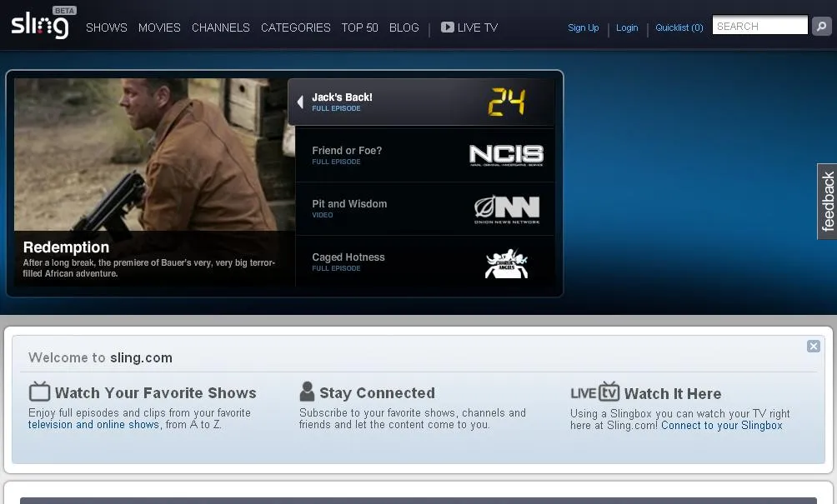Viewport: 837px width, 504px height.
Task: Click the person icon beside Stay Connected
Action: 307,392
